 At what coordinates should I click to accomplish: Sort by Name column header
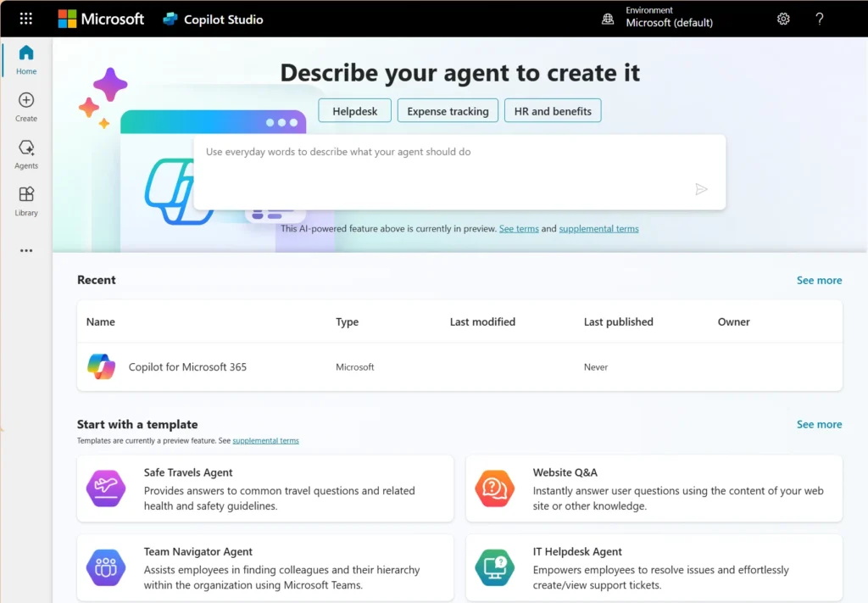101,321
